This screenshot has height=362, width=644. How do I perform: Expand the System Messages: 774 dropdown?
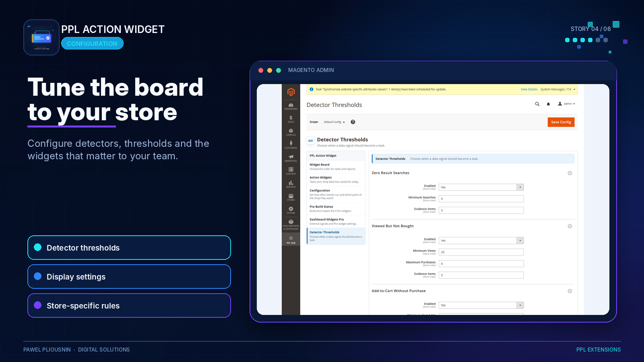coord(558,89)
